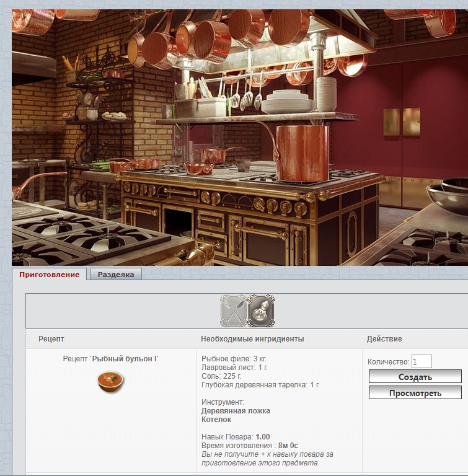Screen dimensions: 468x476
Task: Click the Рыбное филе ingredient line
Action: click(234, 359)
